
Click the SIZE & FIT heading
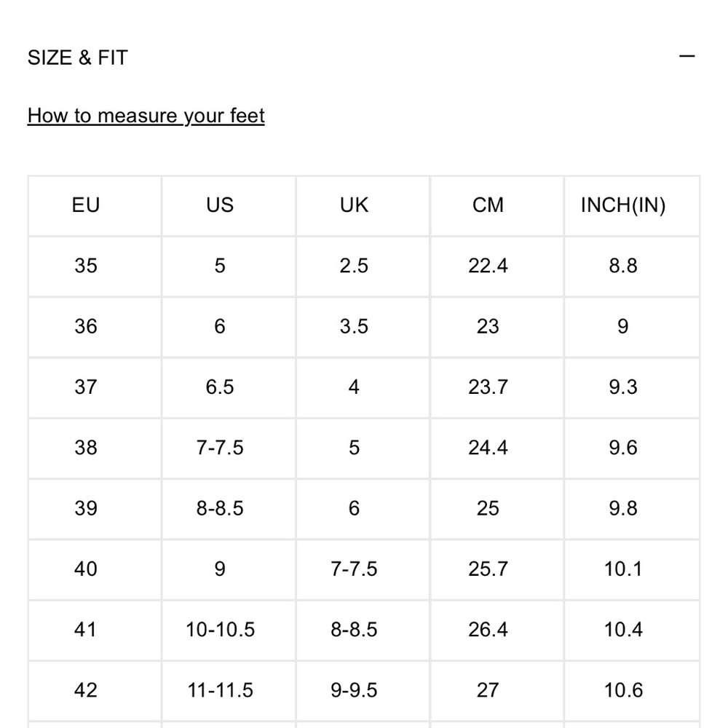click(x=78, y=58)
